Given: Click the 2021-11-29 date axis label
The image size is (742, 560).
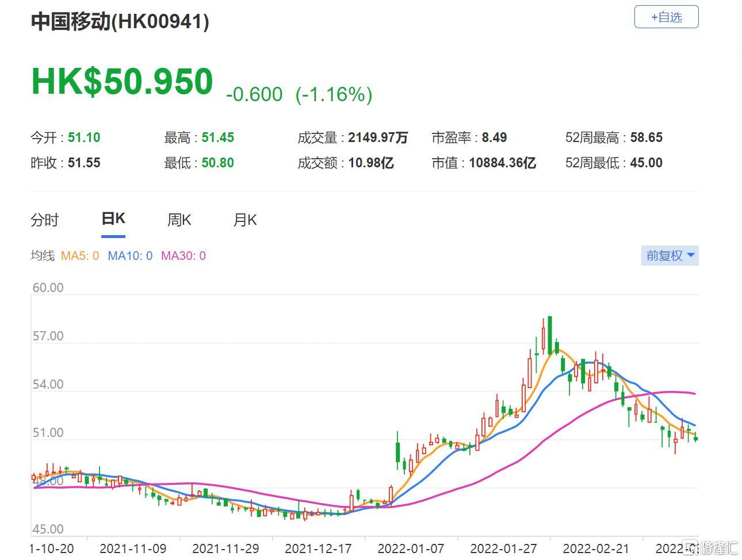Looking at the screenshot, I should 225,549.
